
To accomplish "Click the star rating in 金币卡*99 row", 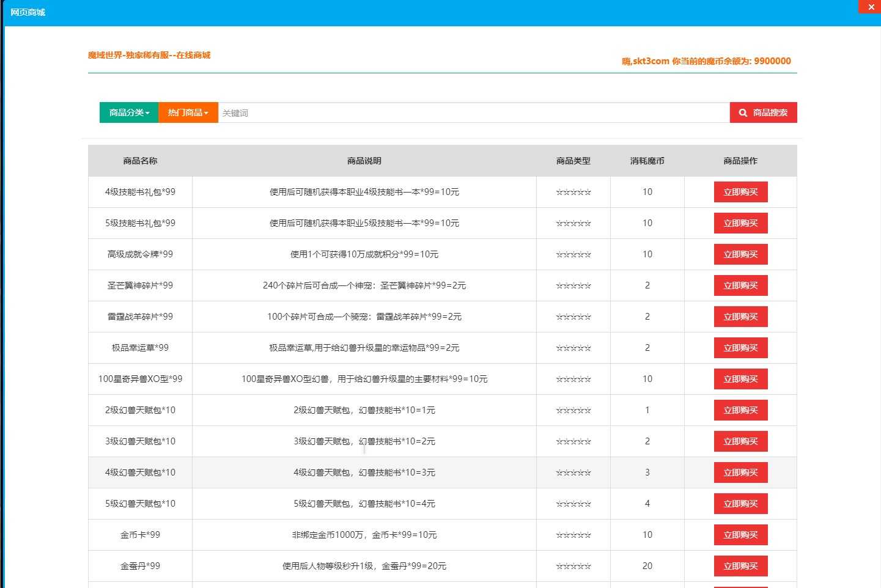I will 573,535.
